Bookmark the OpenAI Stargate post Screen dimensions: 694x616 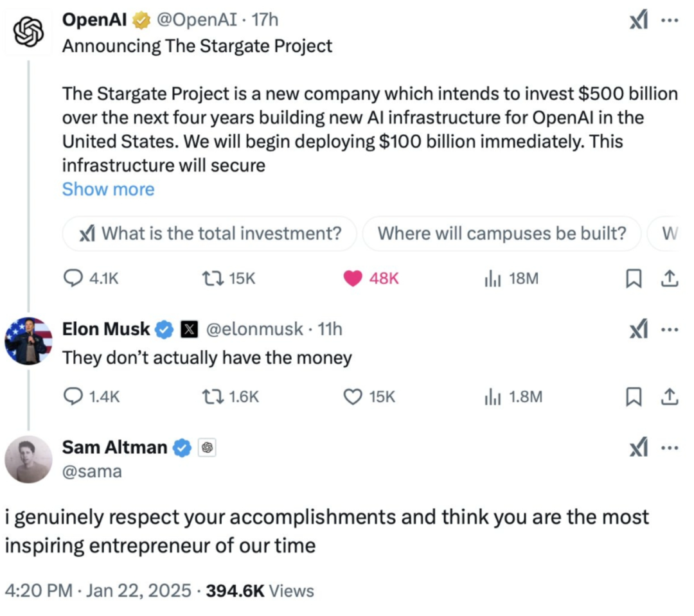(x=634, y=278)
